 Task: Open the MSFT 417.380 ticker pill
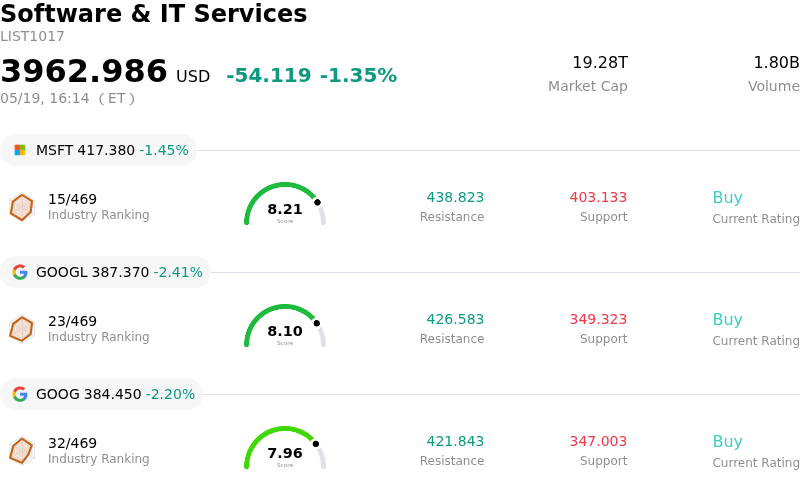click(x=98, y=150)
